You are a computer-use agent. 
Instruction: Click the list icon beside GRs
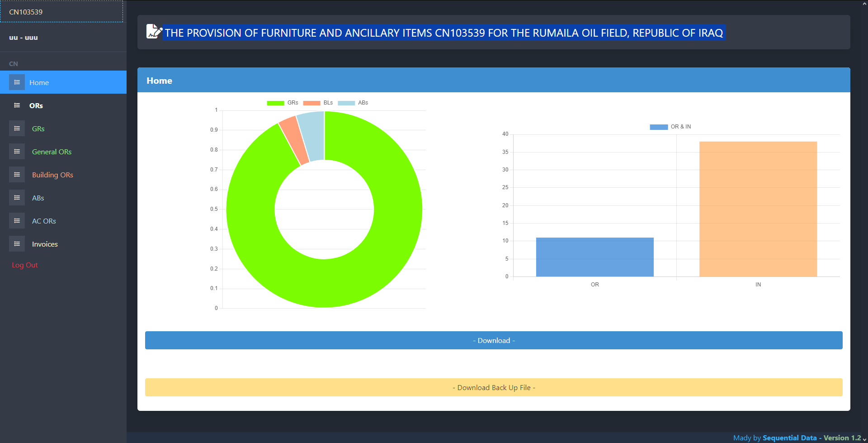pyautogui.click(x=17, y=129)
